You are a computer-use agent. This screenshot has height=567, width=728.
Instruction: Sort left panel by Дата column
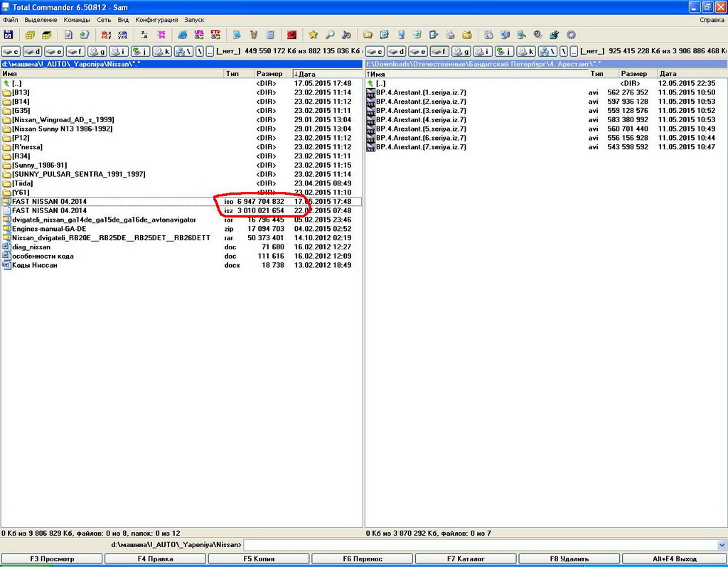click(x=306, y=74)
